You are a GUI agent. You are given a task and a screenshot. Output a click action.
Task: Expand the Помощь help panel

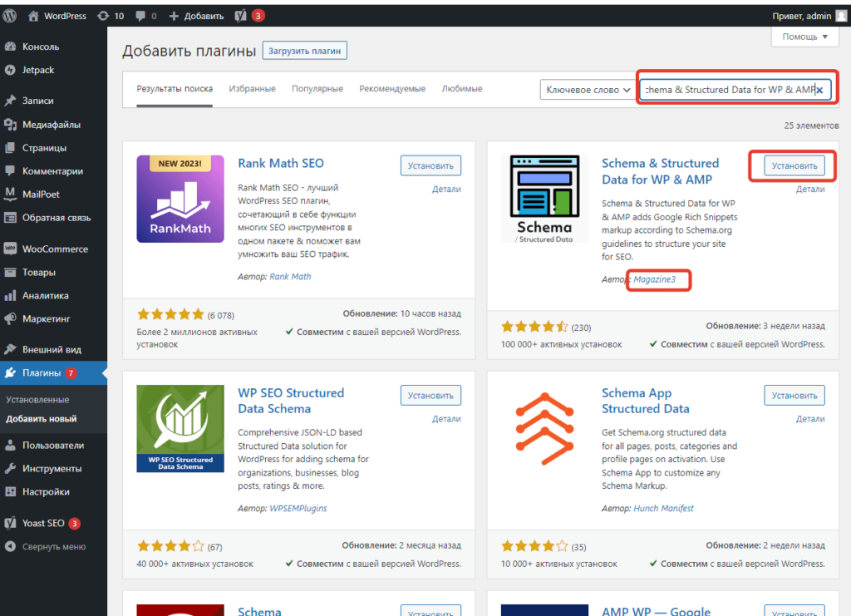tap(804, 37)
